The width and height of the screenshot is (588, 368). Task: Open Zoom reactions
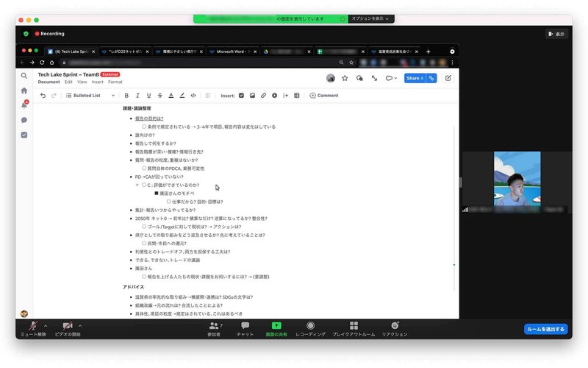point(395,328)
